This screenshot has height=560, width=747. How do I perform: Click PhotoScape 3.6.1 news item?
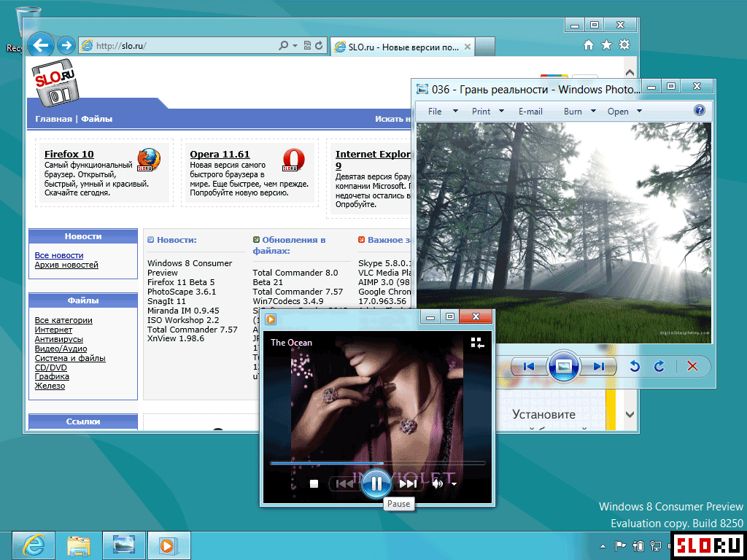coord(182,292)
